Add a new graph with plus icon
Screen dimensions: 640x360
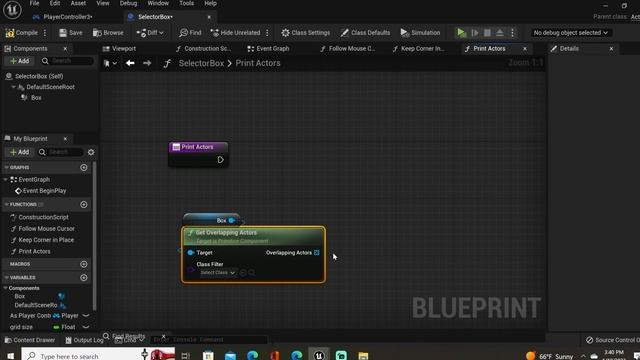[x=84, y=167]
